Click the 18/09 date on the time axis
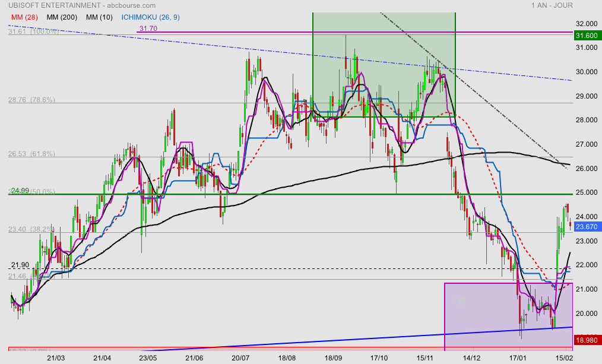The width and height of the screenshot is (602, 364). point(333,358)
